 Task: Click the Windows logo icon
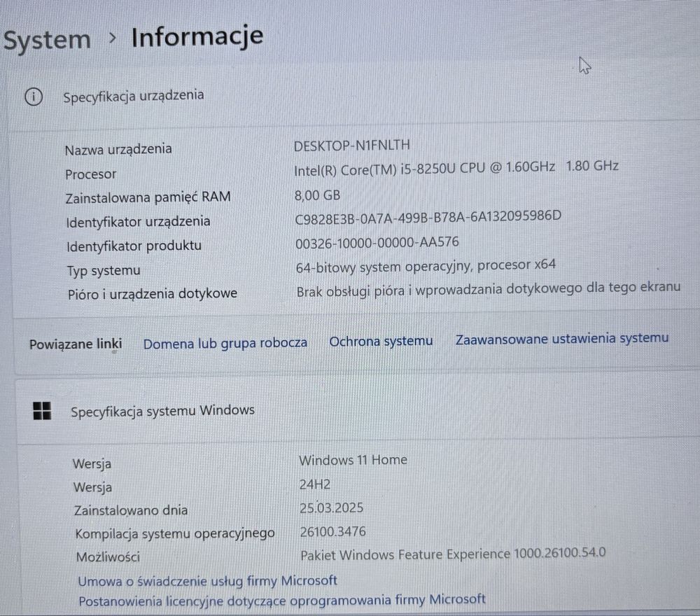[42, 411]
